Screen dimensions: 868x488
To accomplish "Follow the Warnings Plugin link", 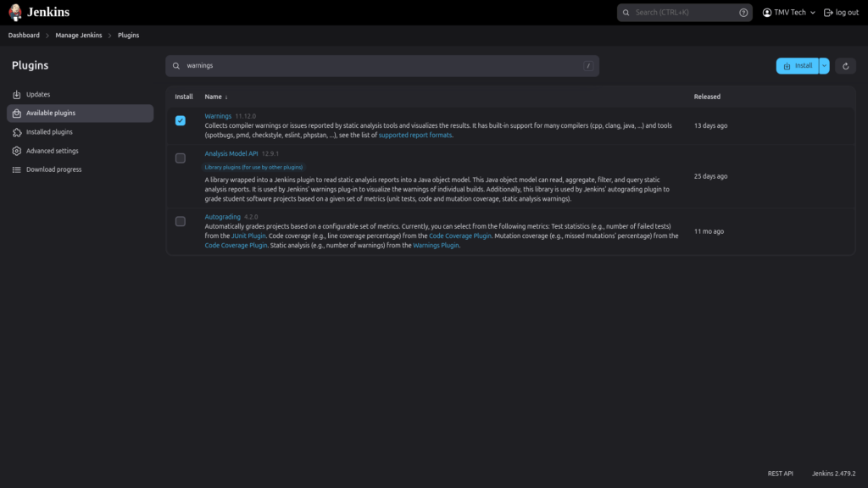I will coord(436,245).
